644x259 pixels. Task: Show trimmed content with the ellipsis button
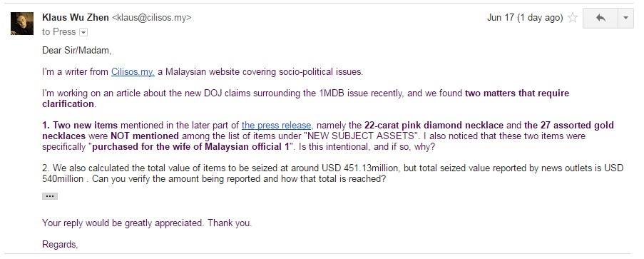pyautogui.click(x=50, y=196)
